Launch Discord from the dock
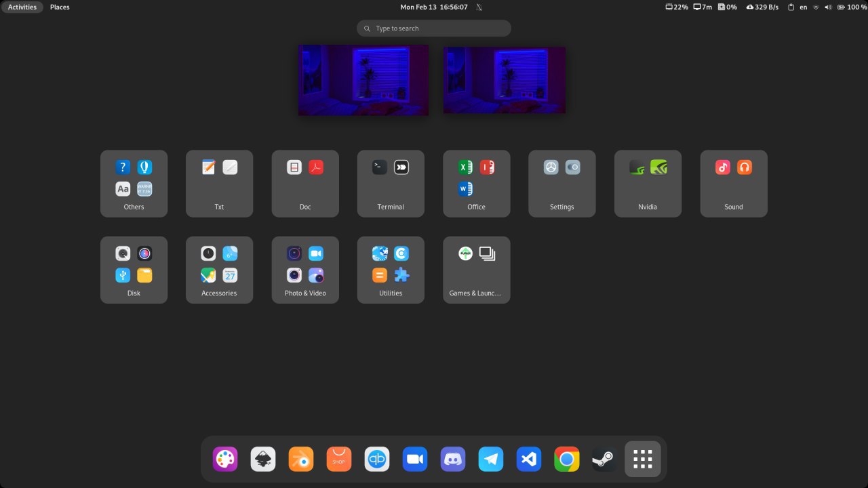The width and height of the screenshot is (868, 488). pyautogui.click(x=453, y=460)
